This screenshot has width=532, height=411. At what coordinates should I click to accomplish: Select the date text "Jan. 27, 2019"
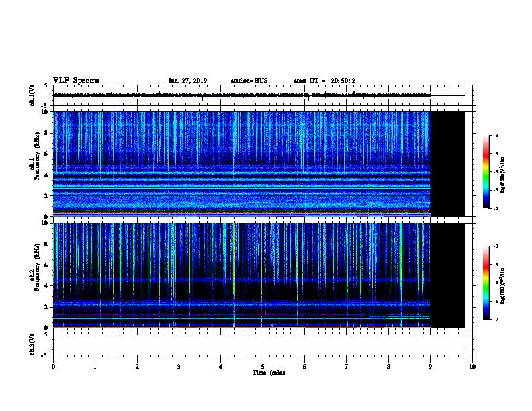click(x=187, y=81)
